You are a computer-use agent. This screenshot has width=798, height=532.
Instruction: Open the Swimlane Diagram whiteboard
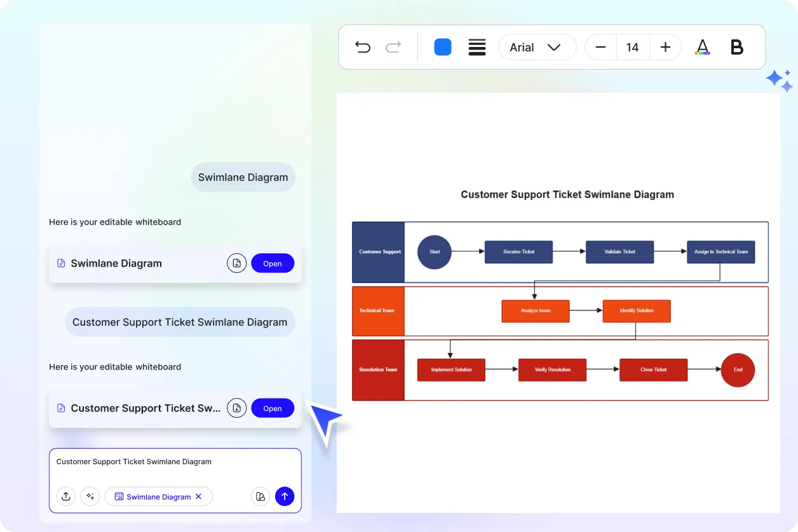[273, 263]
